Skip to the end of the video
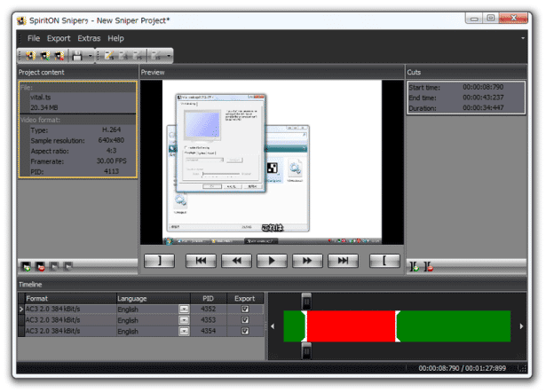 point(343,261)
